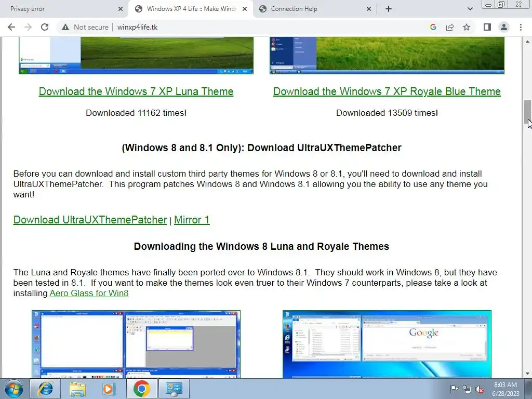Click the Royale Blue theme screenshot
532x399 pixels.
click(x=387, y=55)
